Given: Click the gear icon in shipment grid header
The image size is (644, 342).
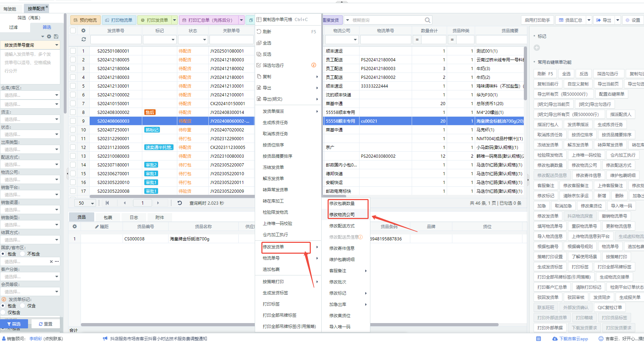Looking at the screenshot, I should tap(83, 30).
